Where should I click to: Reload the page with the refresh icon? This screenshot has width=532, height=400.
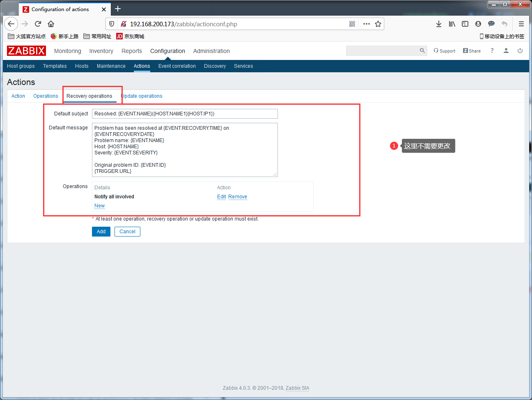click(38, 24)
